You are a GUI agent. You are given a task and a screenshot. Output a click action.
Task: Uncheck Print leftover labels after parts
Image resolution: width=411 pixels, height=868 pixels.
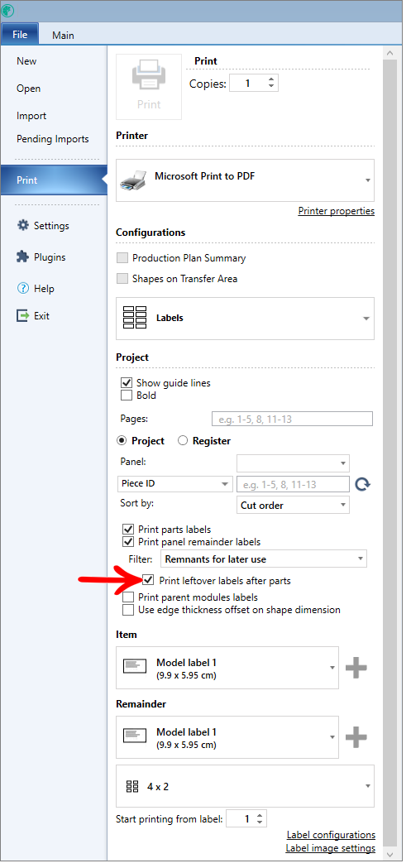(x=148, y=581)
